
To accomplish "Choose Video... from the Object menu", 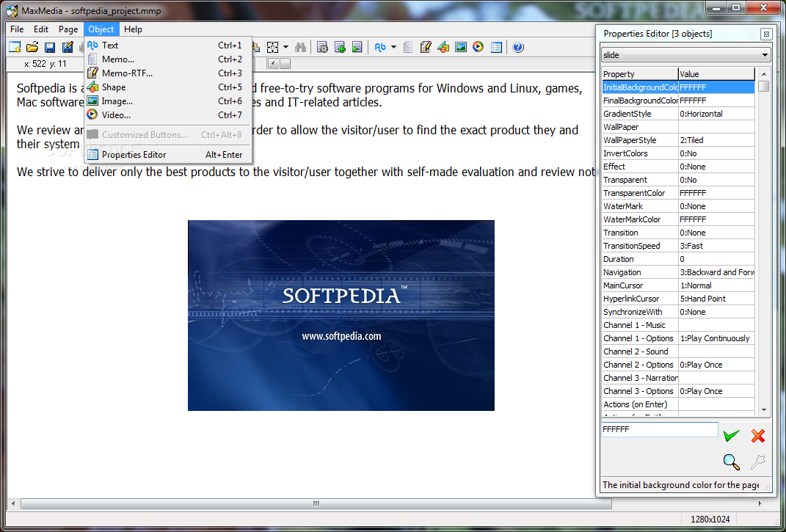I will click(168, 115).
